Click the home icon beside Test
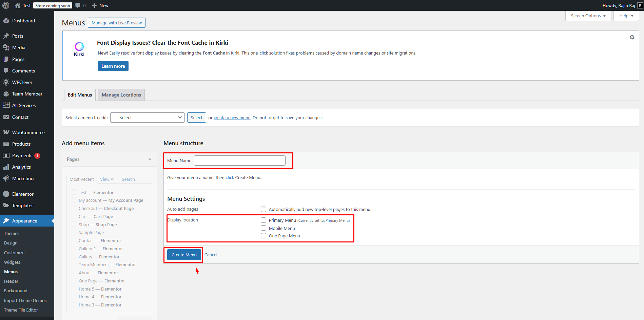The image size is (644, 320). (18, 5)
